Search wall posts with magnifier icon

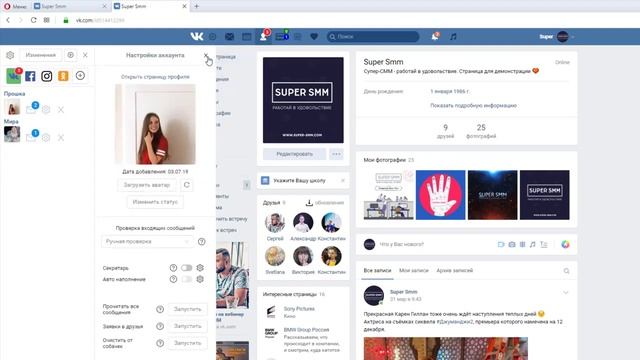(x=566, y=271)
